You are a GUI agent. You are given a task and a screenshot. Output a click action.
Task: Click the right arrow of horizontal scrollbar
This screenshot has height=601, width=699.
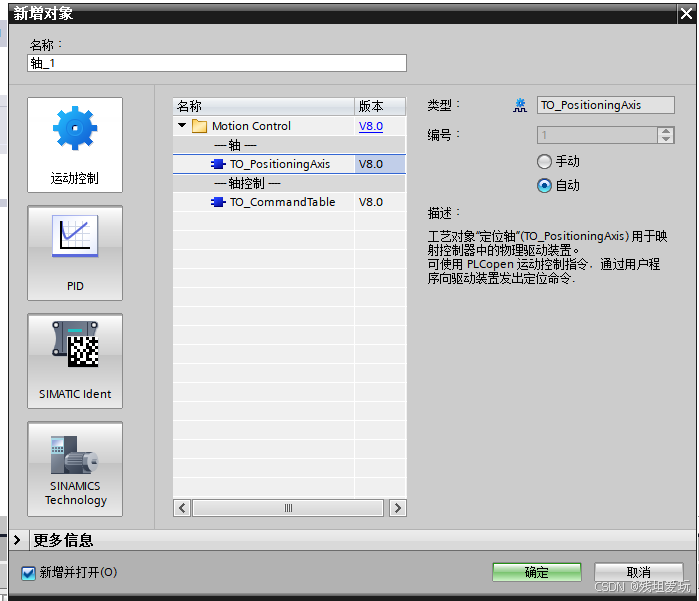click(x=398, y=508)
